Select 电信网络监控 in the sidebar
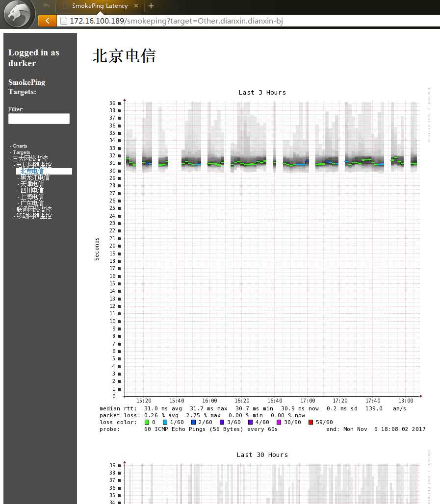The height and width of the screenshot is (504, 440). 34,165
